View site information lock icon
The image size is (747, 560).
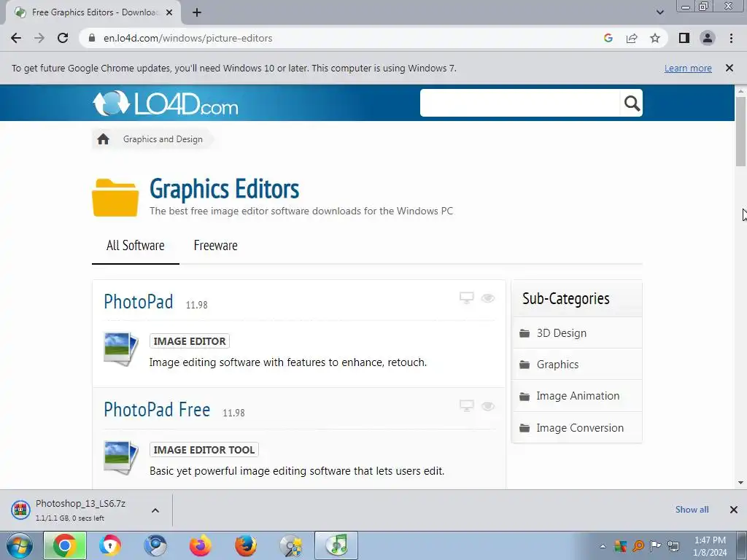click(93, 38)
